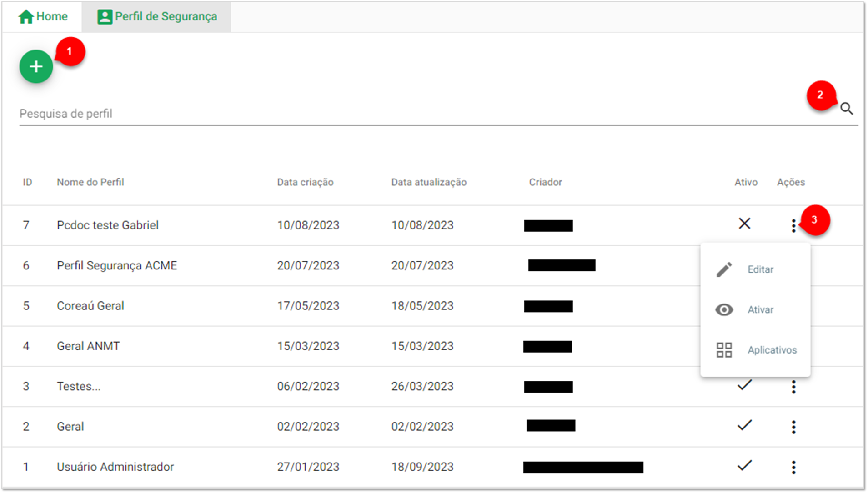Select the Testes... profile name
Screen dimensions: 868x493
click(79, 387)
